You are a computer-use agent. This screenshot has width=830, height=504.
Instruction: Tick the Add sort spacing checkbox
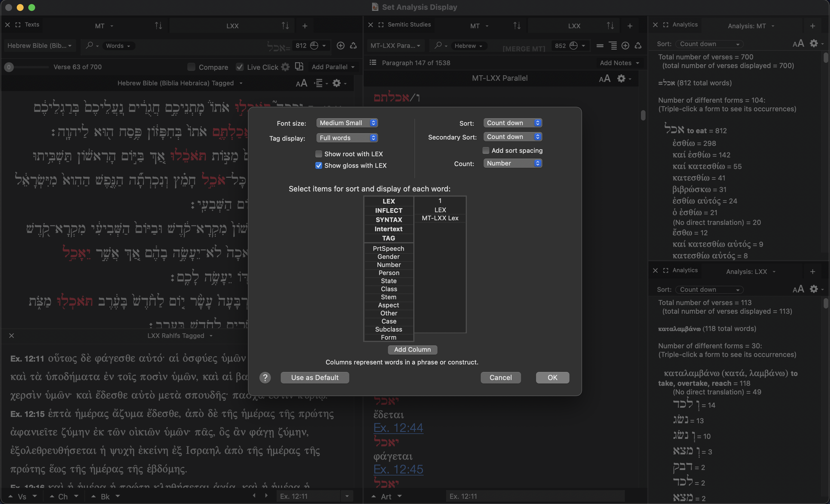point(486,151)
